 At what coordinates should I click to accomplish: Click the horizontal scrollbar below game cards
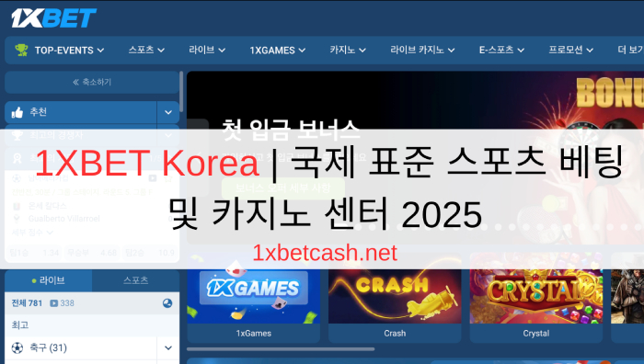[281, 349]
